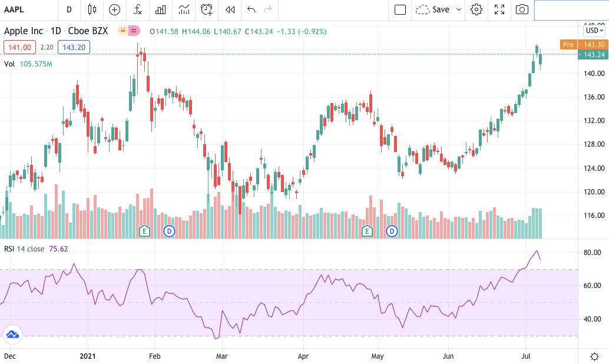Enter fullscreen mode with the expand icon
The width and height of the screenshot is (609, 364).
point(499,9)
